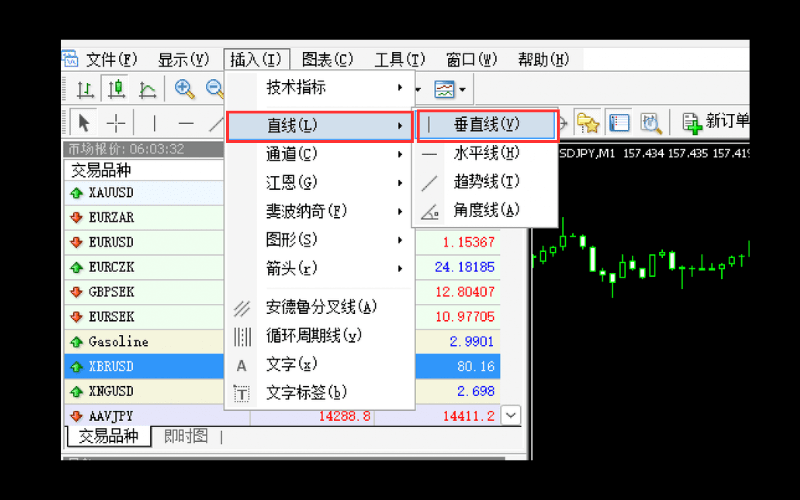This screenshot has width=800, height=500.
Task: Open the 窗口(W) menu
Action: 471,60
